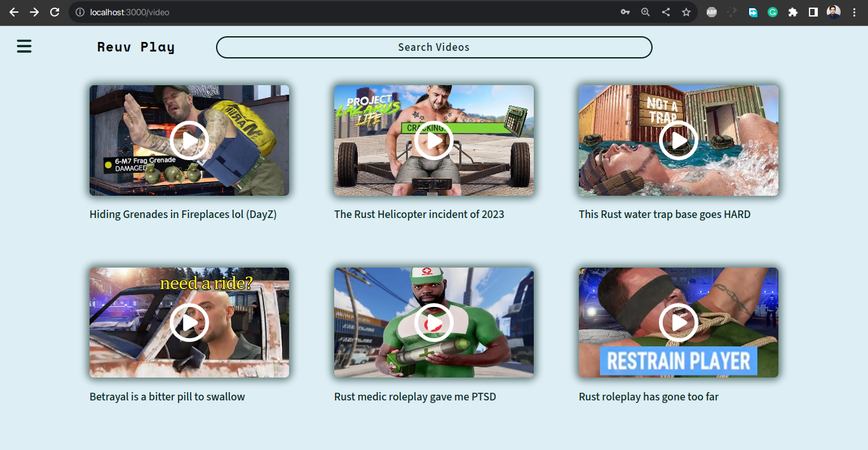Open title 'Betrayal is a bitter pill to swallow'
Screen dimensions: 868x450
coord(167,397)
